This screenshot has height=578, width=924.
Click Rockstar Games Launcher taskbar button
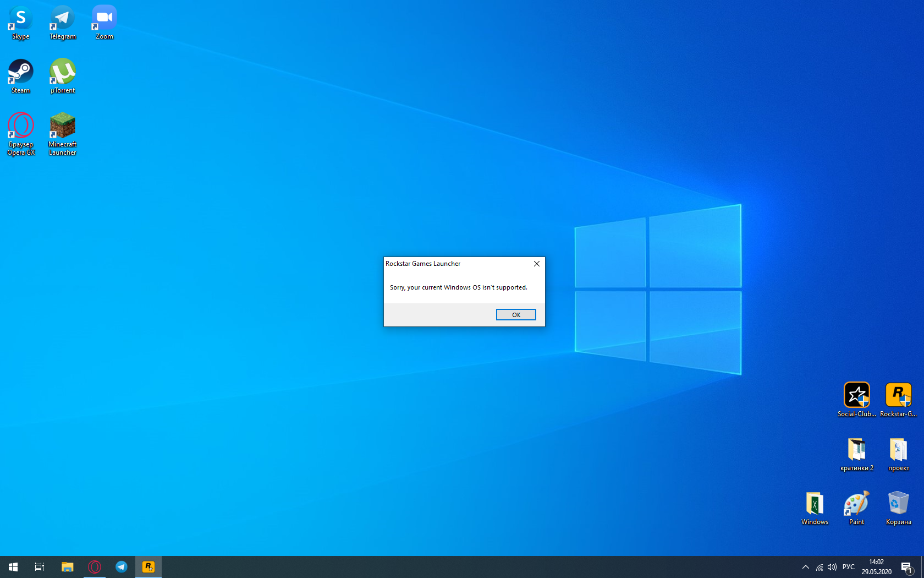pyautogui.click(x=148, y=566)
